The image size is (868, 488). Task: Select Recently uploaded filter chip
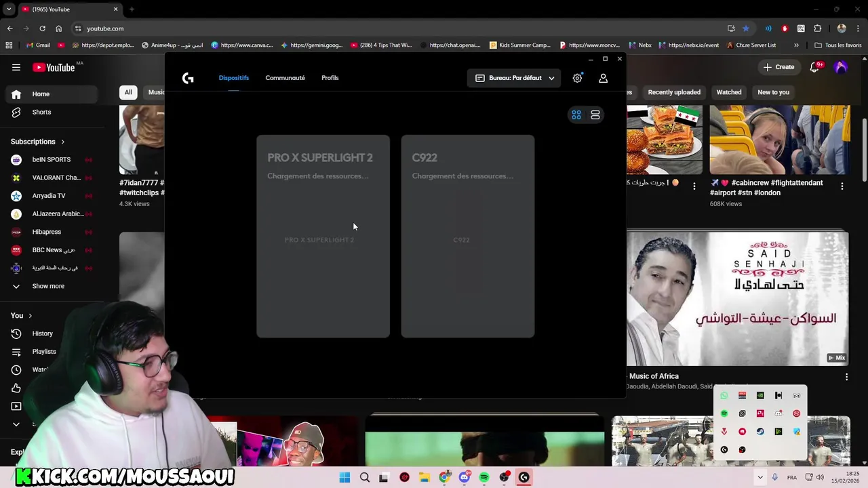pyautogui.click(x=674, y=92)
